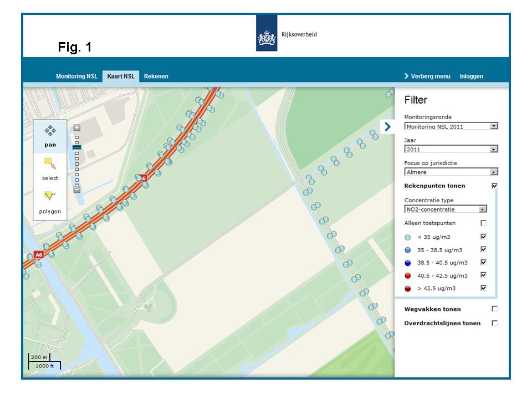Viewport: 532px width, 399px height.
Task: Enable the Wegvakken tonen checkbox
Action: pyautogui.click(x=495, y=309)
